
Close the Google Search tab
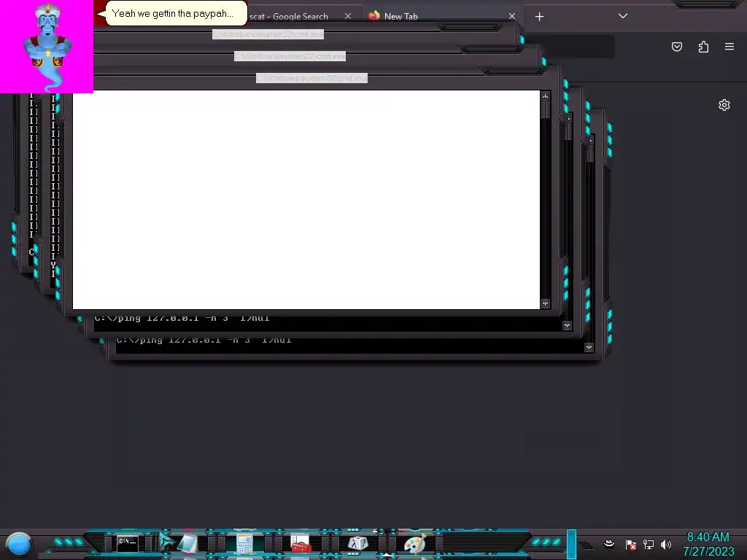pyautogui.click(x=348, y=16)
